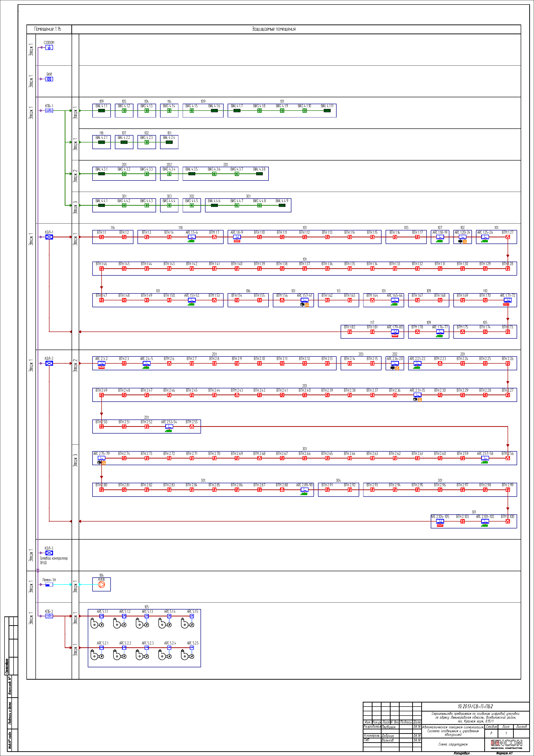
Task: Select the 'Стадия' cell in title block
Action: pos(491,726)
